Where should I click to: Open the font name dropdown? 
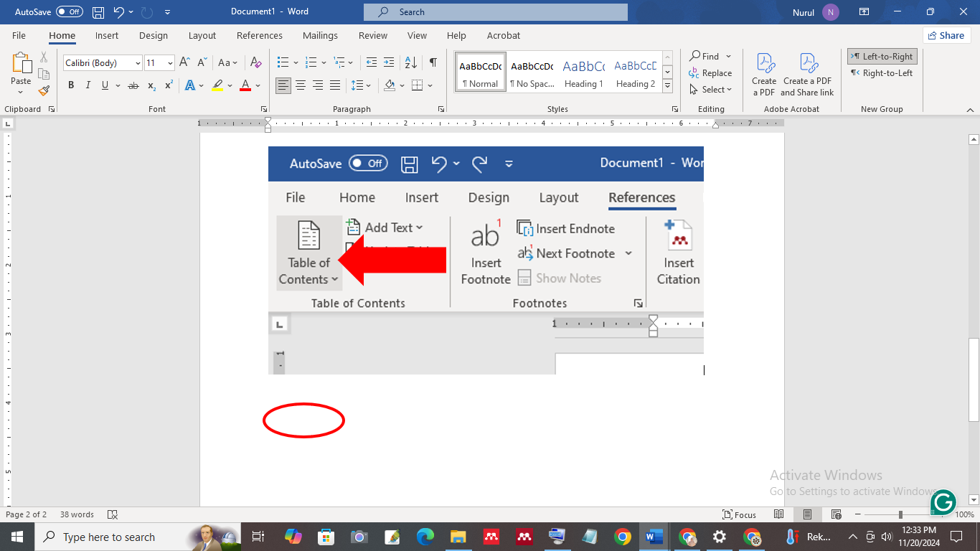[x=138, y=63]
